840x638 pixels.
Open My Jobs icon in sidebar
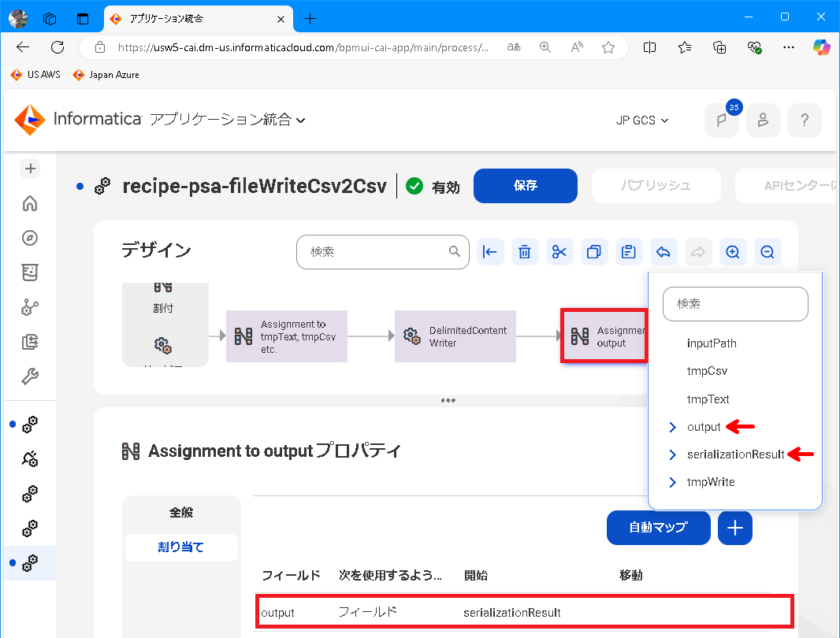tap(30, 342)
